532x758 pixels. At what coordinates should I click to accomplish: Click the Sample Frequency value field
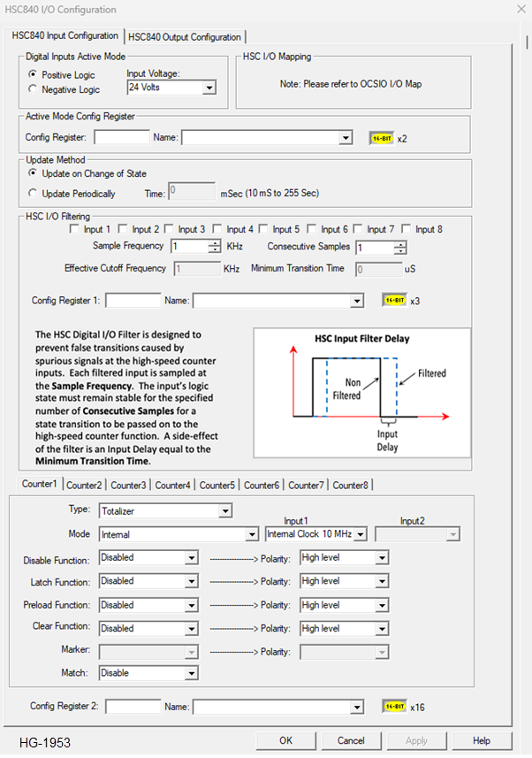point(190,247)
